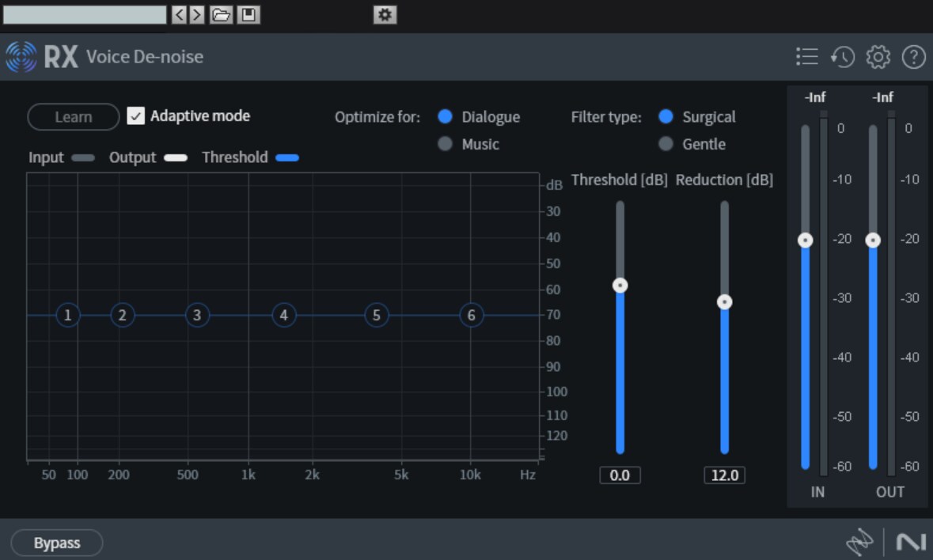Open the help question mark icon
Viewport: 933px width, 560px height.
click(913, 57)
